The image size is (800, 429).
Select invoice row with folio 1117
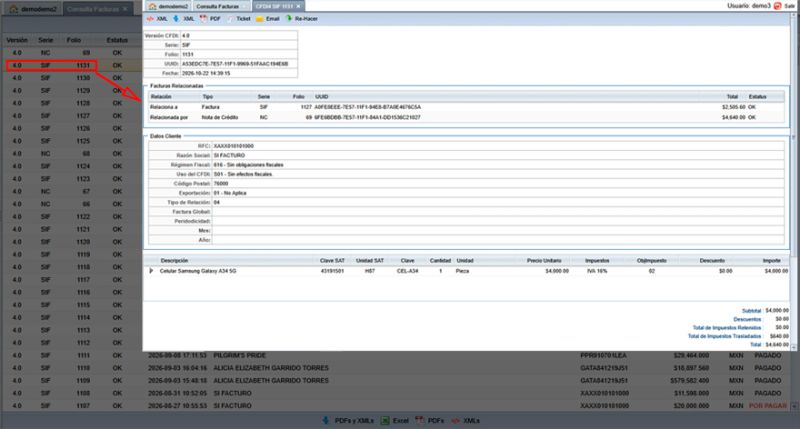click(71, 280)
